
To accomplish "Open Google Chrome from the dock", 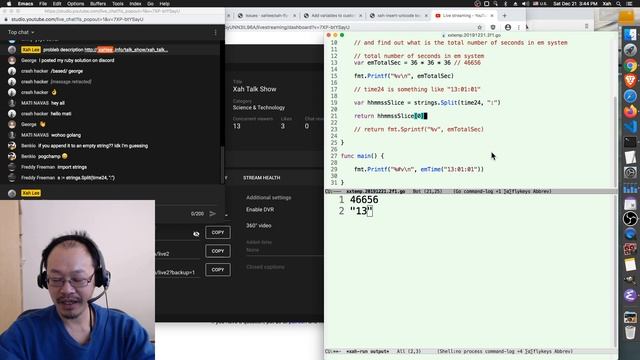I will [x=630, y=65].
